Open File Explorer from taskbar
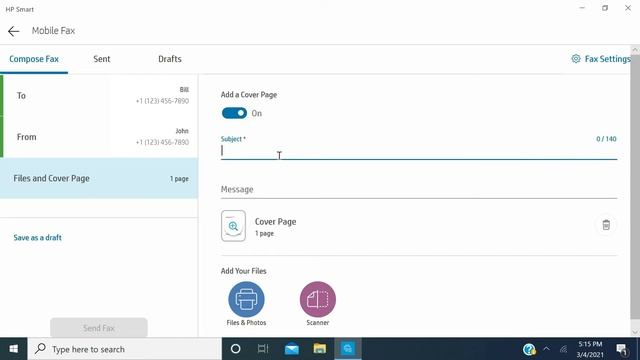Screen dimensions: 640x360 click(x=320, y=349)
